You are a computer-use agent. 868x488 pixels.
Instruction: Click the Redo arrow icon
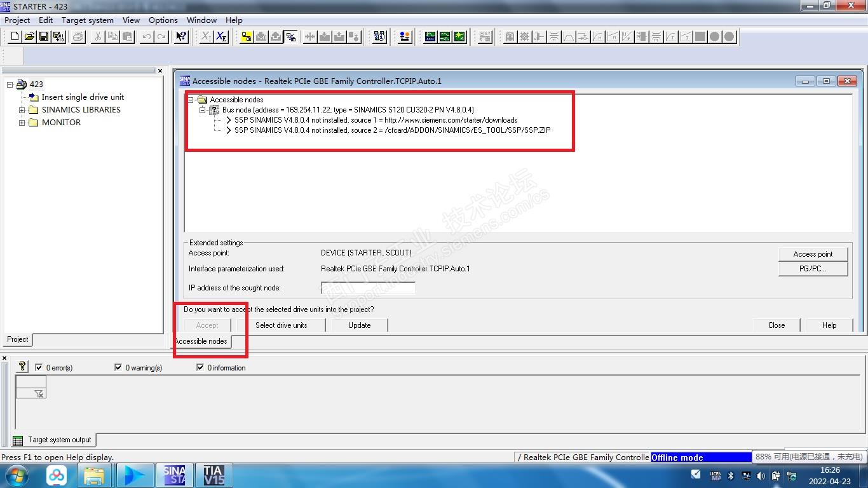click(x=161, y=37)
